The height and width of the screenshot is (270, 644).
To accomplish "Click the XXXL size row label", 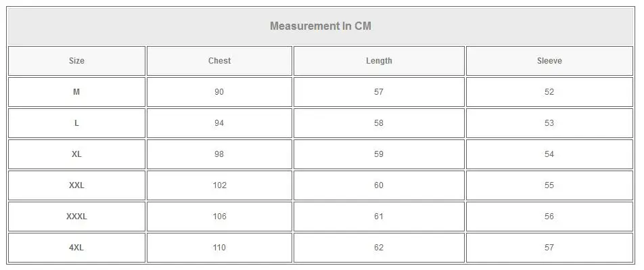I will [x=76, y=217].
